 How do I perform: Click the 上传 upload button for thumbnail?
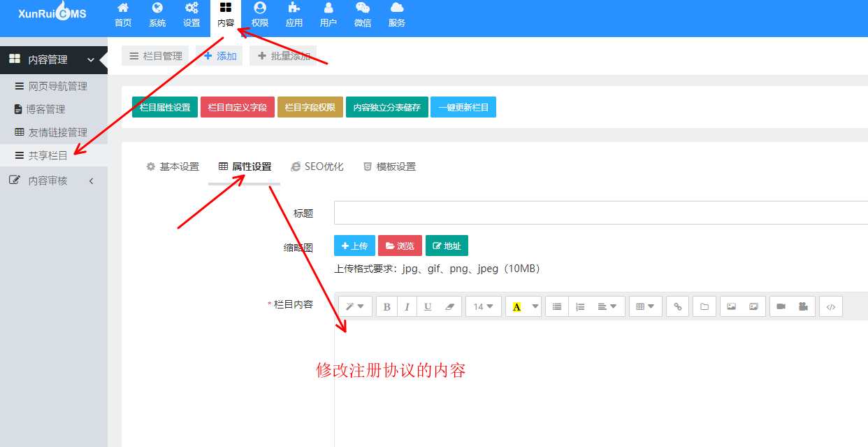click(354, 246)
